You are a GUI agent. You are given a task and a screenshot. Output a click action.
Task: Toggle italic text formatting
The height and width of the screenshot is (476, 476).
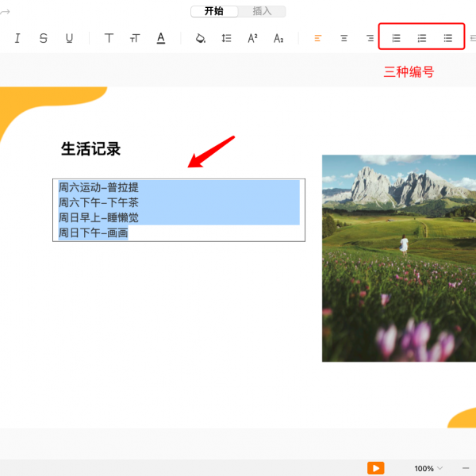click(x=17, y=38)
